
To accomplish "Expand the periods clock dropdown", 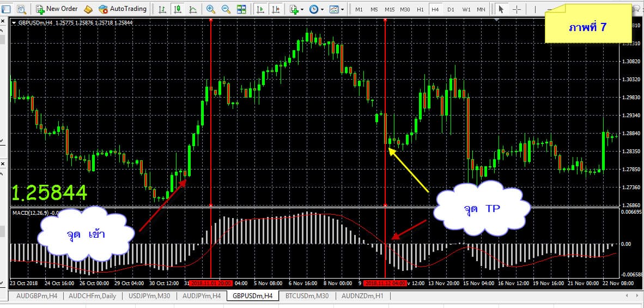I will click(316, 9).
